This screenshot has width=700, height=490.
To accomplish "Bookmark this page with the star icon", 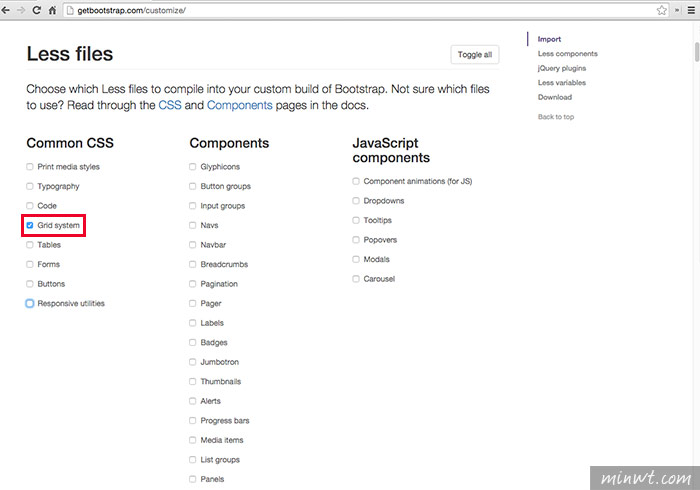I will click(x=662, y=10).
